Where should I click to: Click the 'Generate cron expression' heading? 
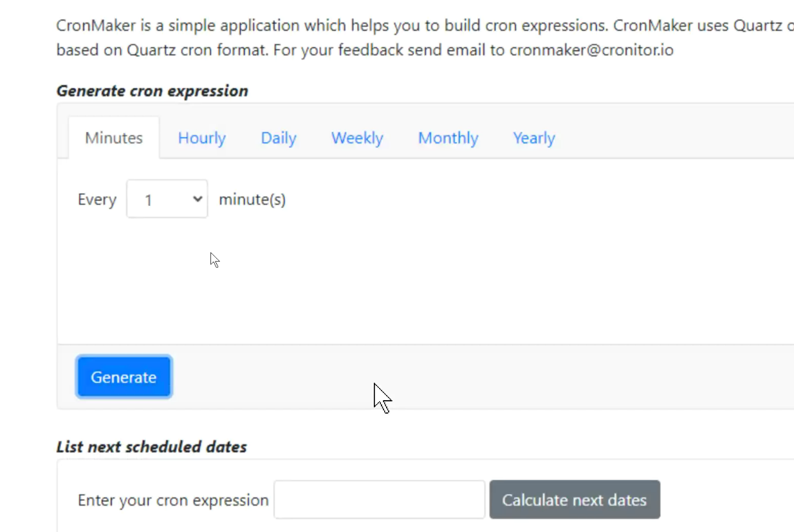[152, 91]
